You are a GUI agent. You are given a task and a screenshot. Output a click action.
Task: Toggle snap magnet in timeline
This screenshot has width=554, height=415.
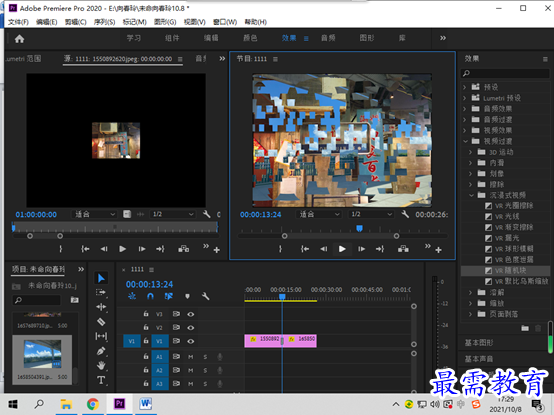tap(150, 296)
